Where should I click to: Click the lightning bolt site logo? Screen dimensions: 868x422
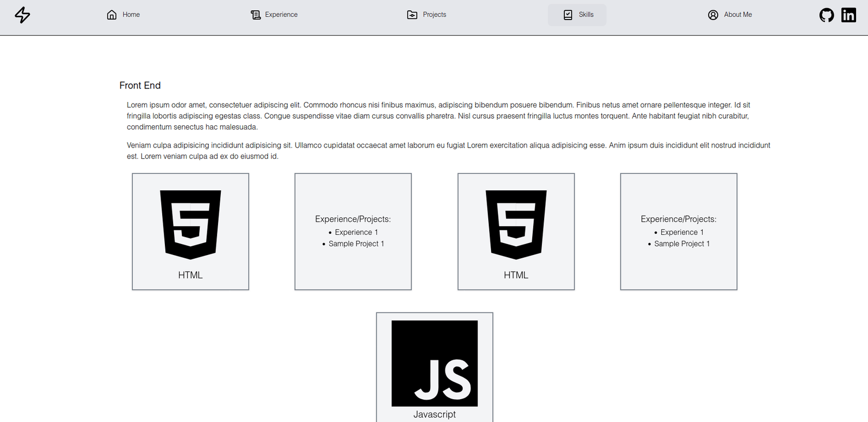pyautogui.click(x=22, y=15)
